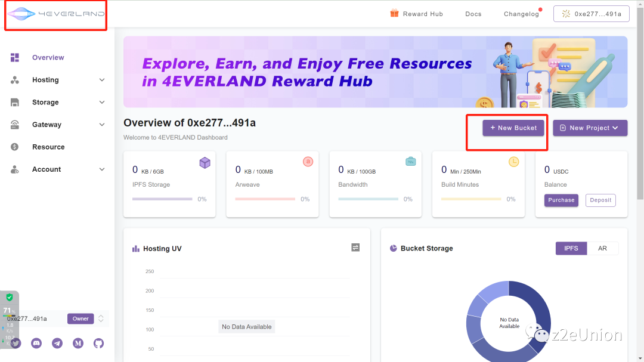The width and height of the screenshot is (644, 362).
Task: Open the New Project dropdown
Action: coord(590,128)
